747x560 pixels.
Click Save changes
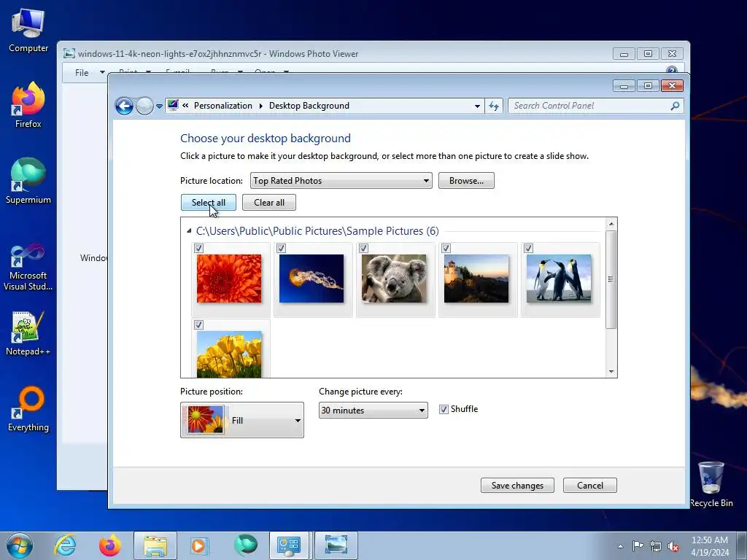517,485
